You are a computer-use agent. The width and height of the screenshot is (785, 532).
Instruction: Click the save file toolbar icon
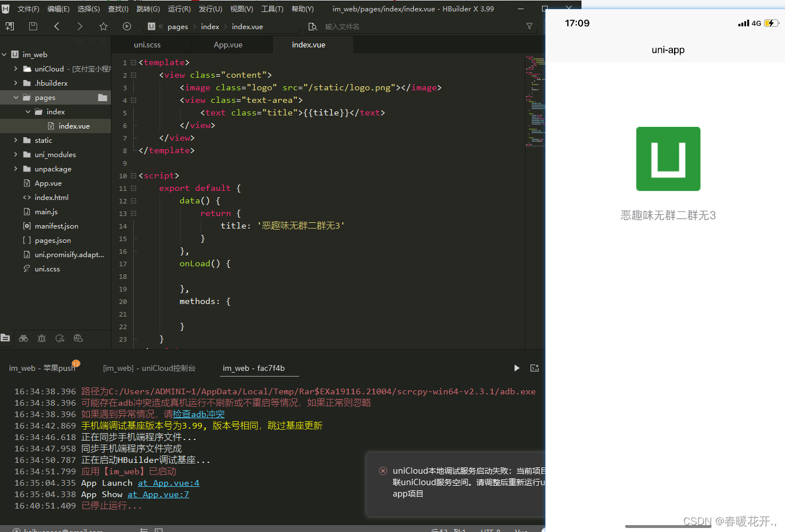click(x=33, y=26)
